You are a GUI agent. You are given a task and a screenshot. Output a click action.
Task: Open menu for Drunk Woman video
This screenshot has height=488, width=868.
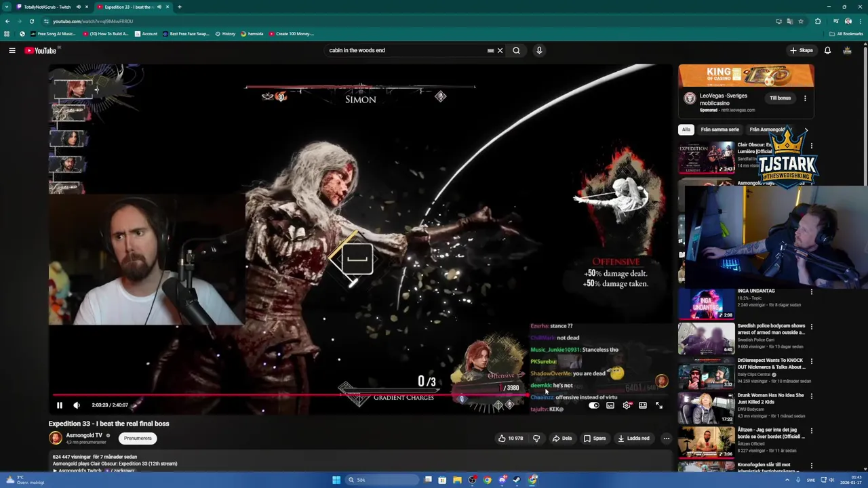[x=811, y=396]
